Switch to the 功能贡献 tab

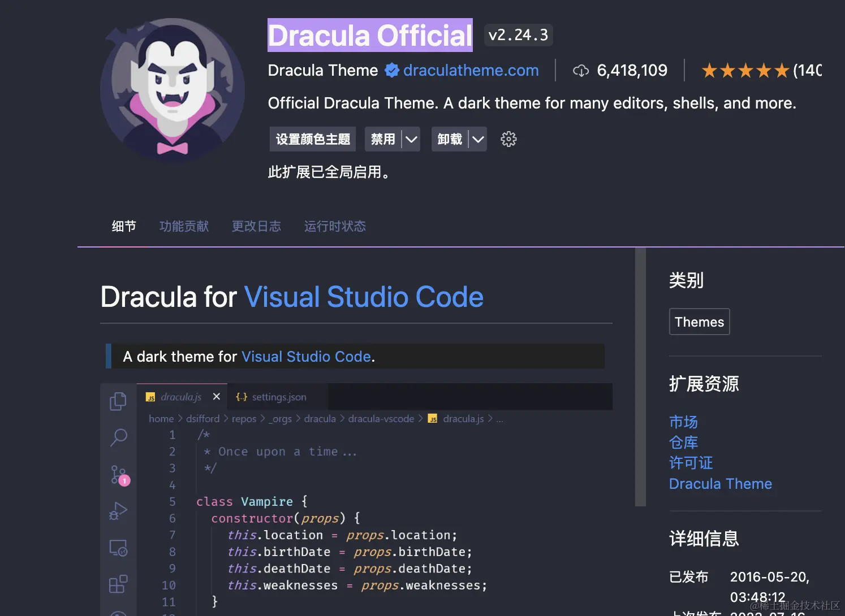[x=184, y=227]
